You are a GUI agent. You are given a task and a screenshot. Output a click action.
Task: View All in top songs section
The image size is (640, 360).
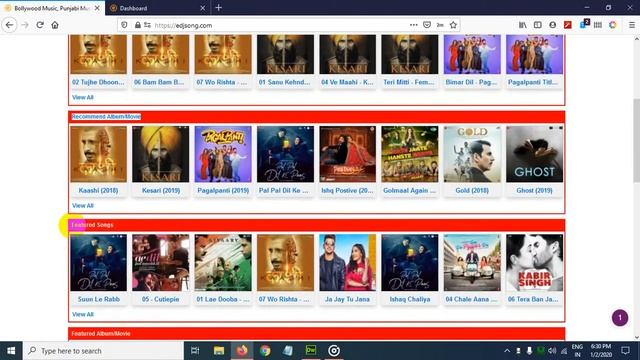click(x=82, y=97)
